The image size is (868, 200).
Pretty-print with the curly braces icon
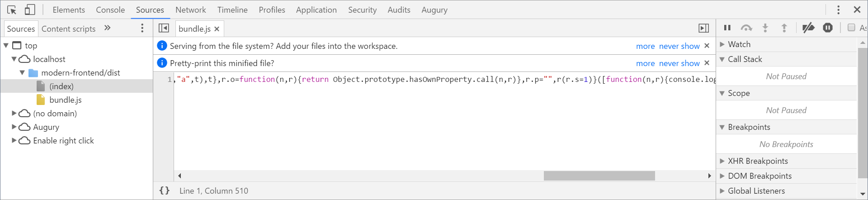(165, 190)
